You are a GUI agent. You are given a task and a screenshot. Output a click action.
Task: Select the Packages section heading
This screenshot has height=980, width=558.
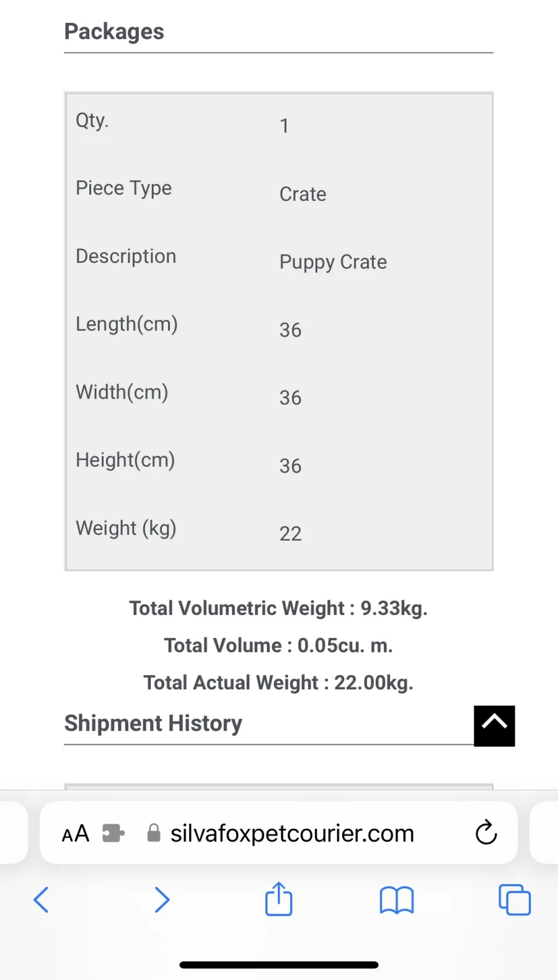(114, 32)
